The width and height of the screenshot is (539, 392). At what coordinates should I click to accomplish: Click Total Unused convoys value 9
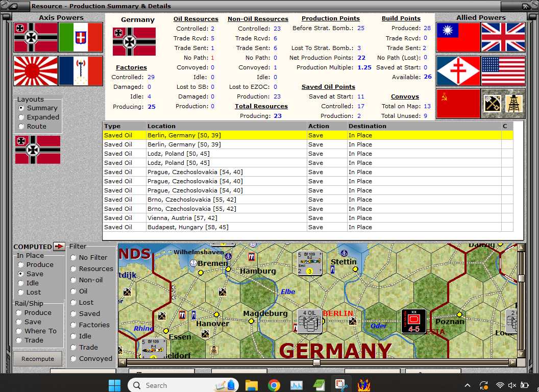tap(425, 116)
